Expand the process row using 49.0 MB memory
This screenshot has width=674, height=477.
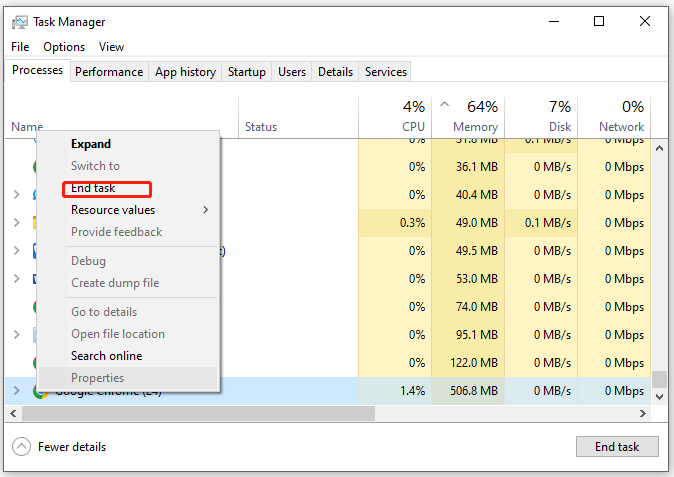16,222
